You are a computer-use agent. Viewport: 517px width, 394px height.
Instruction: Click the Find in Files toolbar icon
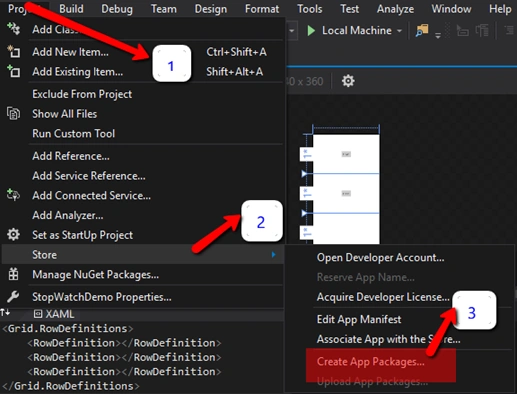tap(422, 31)
